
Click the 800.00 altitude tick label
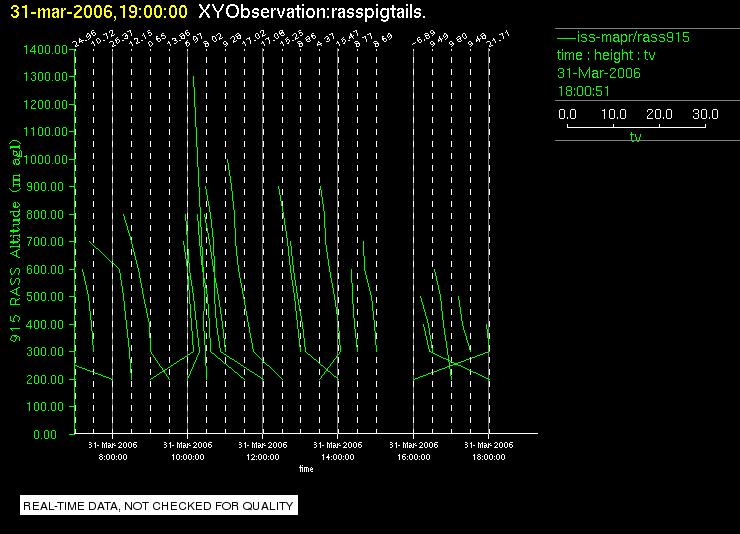45,215
